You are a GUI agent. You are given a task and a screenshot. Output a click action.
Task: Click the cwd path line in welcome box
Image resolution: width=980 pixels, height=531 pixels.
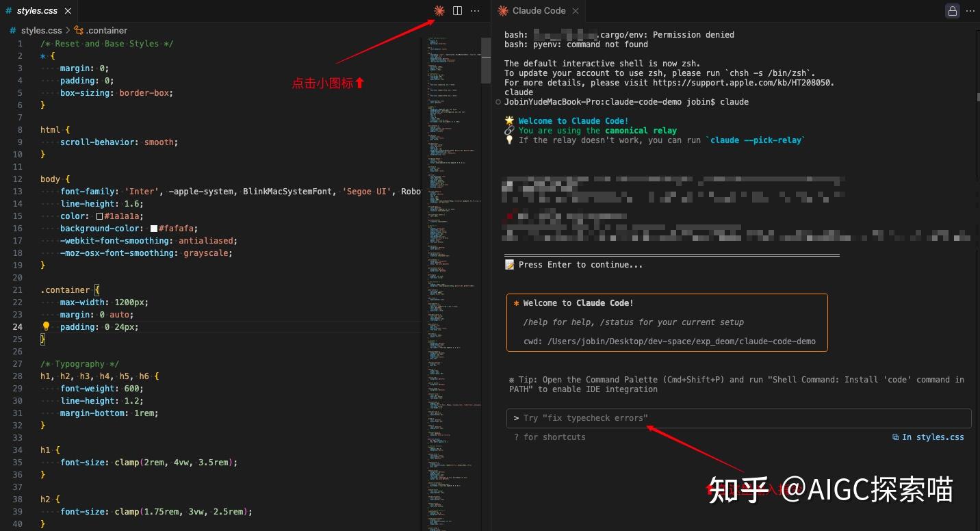pyautogui.click(x=669, y=341)
